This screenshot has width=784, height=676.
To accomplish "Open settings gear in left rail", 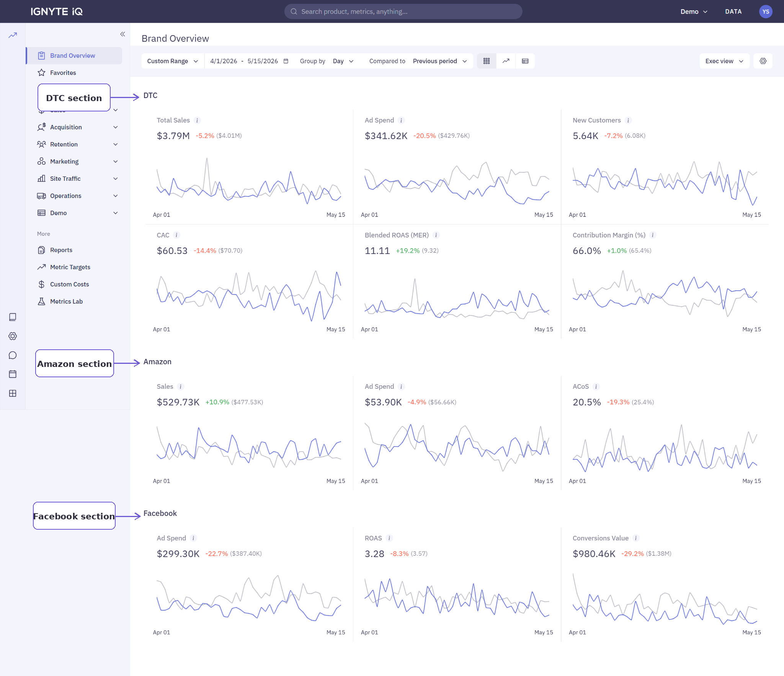I will click(13, 336).
